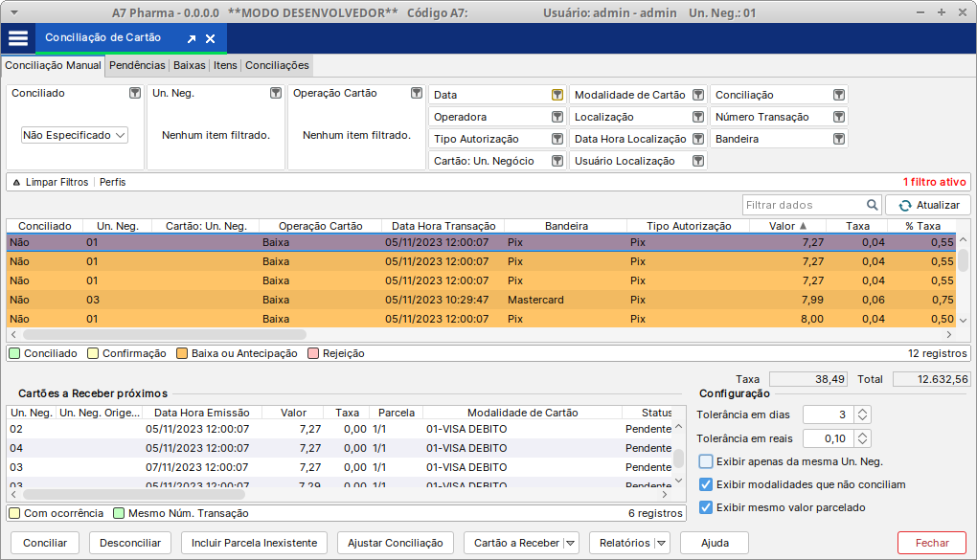977x560 pixels.
Task: Click the Modalidade de Cartão funnel icon
Action: [698, 95]
